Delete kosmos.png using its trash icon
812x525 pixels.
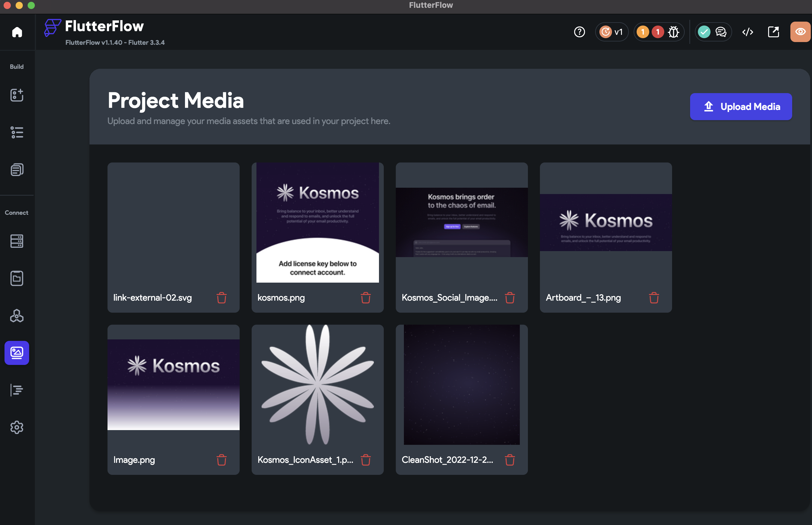tap(366, 298)
